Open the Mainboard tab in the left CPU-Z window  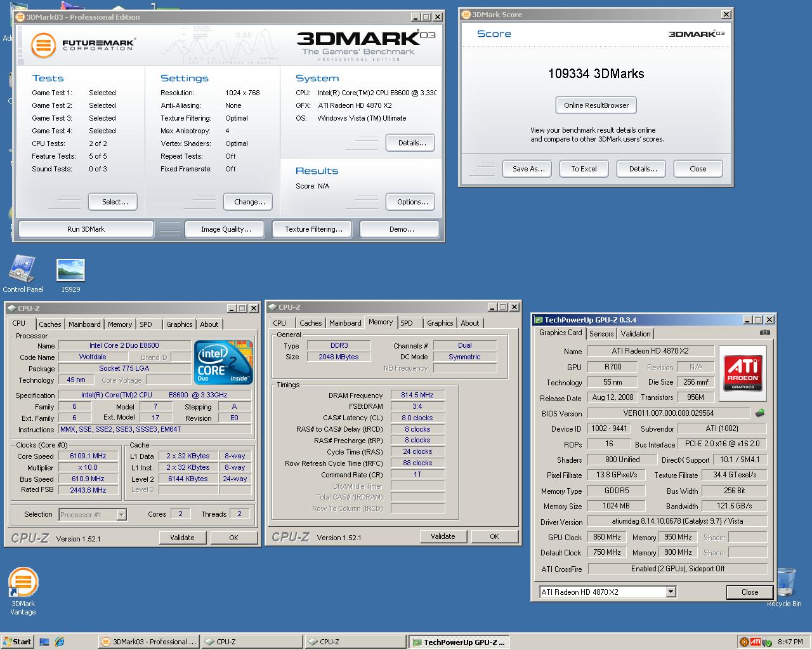point(84,324)
